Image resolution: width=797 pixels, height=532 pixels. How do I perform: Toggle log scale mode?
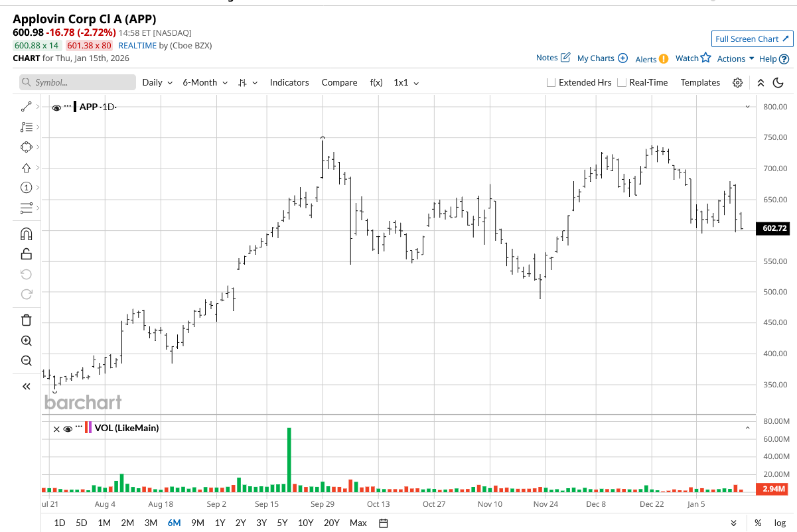(x=780, y=523)
